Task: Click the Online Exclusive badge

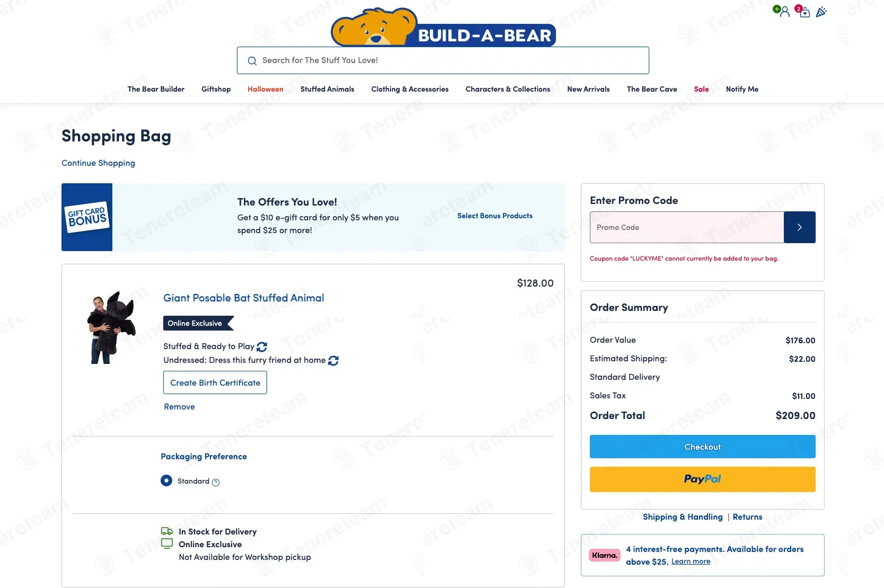Action: (x=198, y=323)
